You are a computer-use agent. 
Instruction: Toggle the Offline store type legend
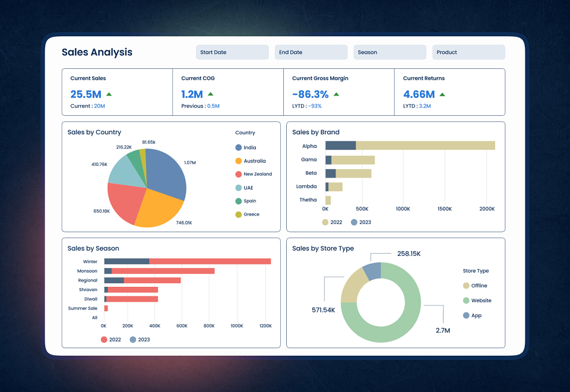(x=466, y=286)
